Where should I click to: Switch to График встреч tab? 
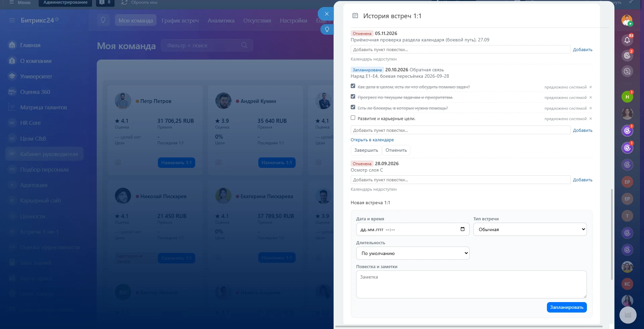(x=180, y=21)
